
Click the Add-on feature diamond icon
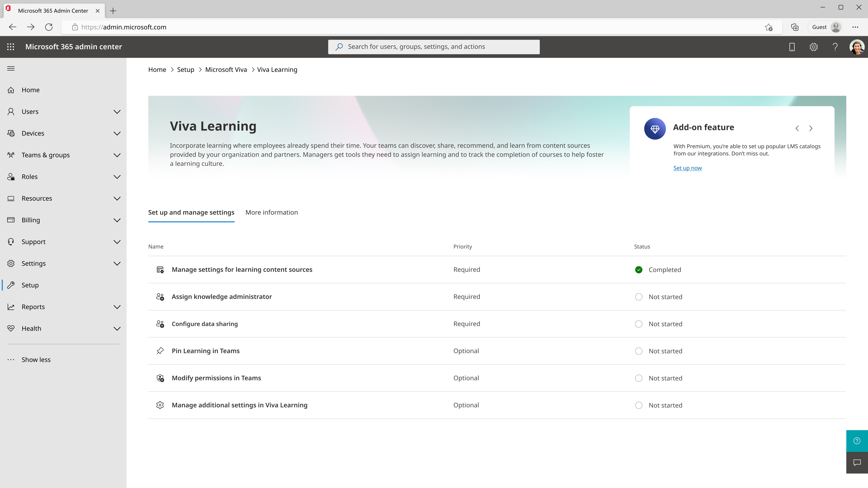655,129
